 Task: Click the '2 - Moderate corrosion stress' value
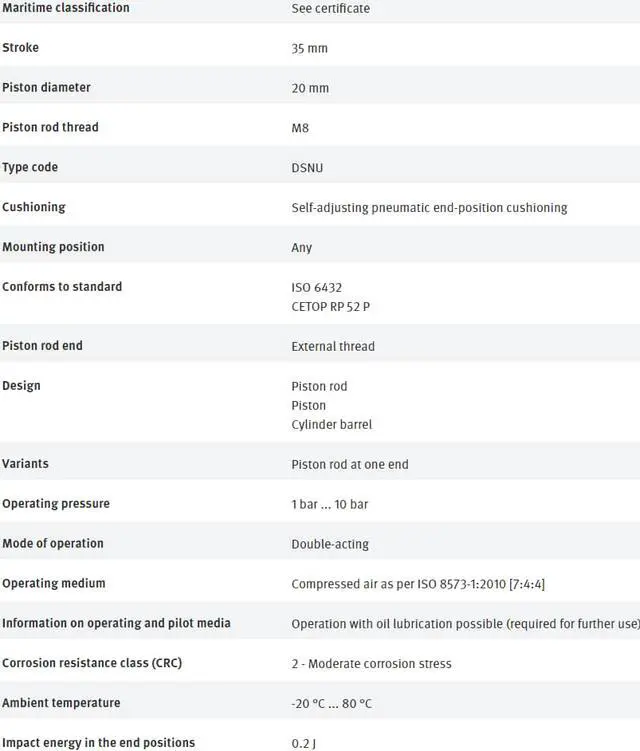click(x=371, y=664)
